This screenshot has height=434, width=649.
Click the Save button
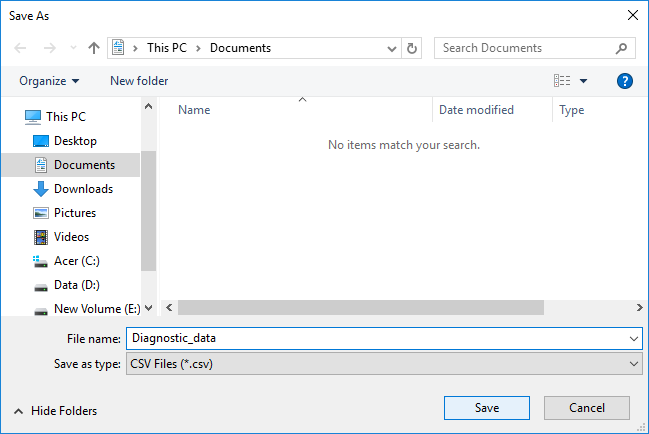(x=487, y=408)
